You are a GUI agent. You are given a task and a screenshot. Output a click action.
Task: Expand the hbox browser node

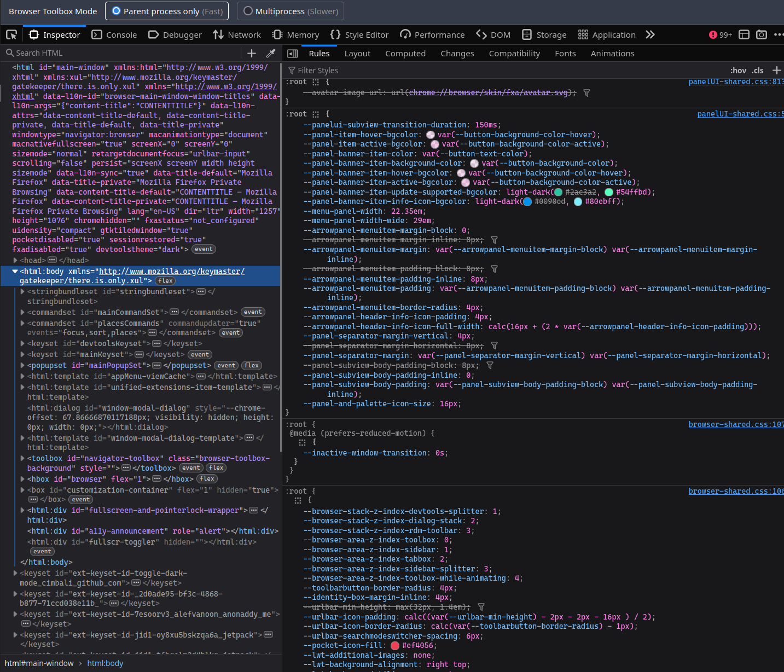tap(22, 478)
